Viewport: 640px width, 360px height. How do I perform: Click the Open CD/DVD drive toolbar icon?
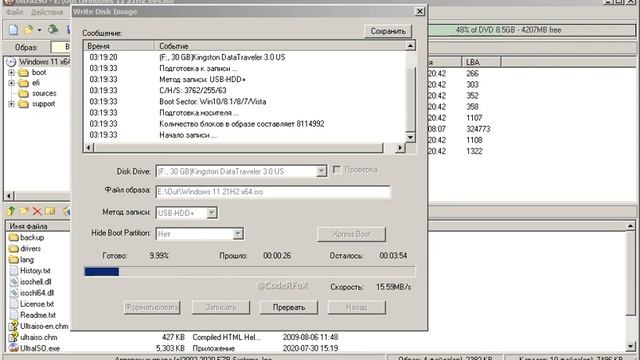click(53, 30)
